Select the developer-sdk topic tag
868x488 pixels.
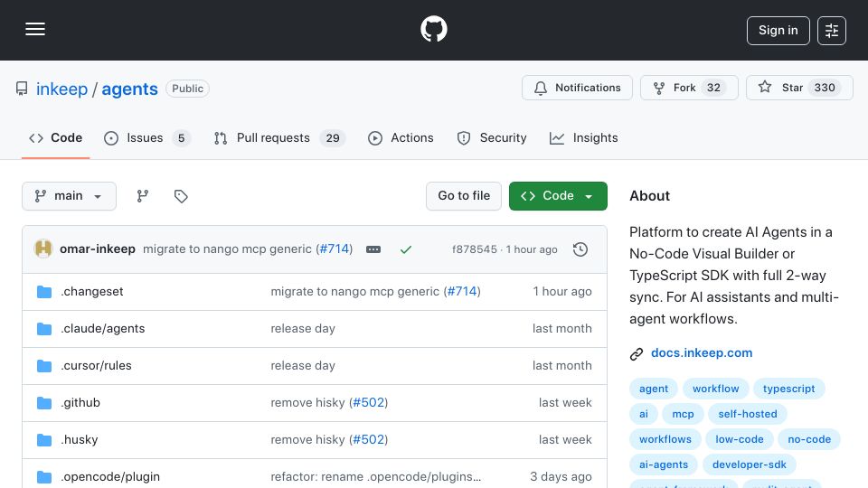point(750,465)
